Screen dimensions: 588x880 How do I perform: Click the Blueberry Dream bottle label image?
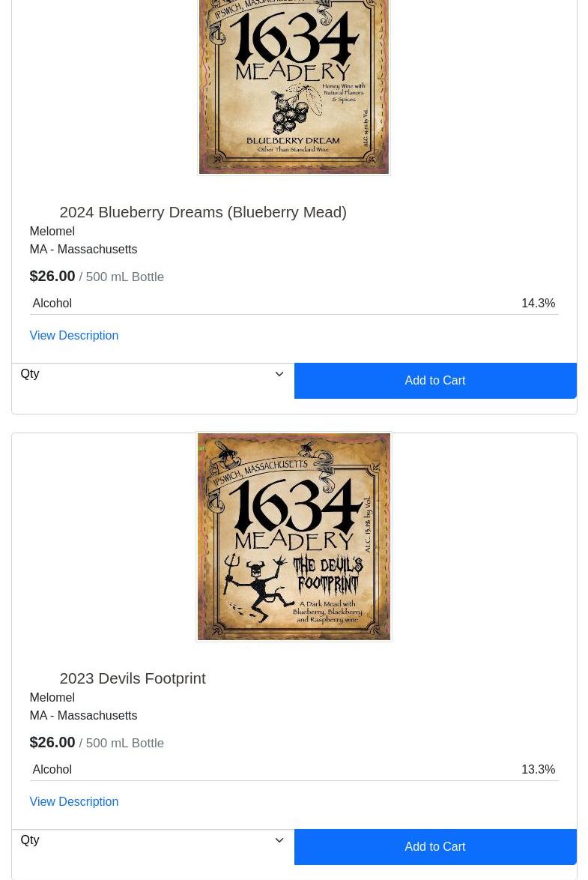click(294, 87)
